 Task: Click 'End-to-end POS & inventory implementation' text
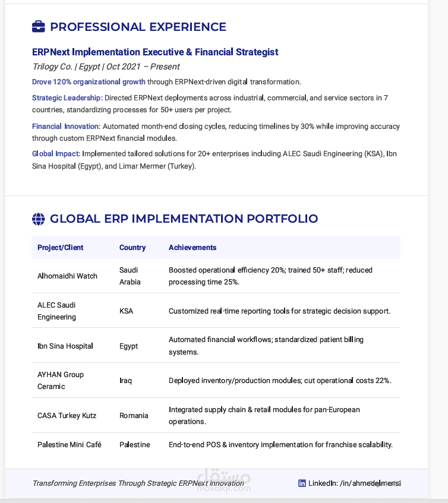tap(281, 445)
